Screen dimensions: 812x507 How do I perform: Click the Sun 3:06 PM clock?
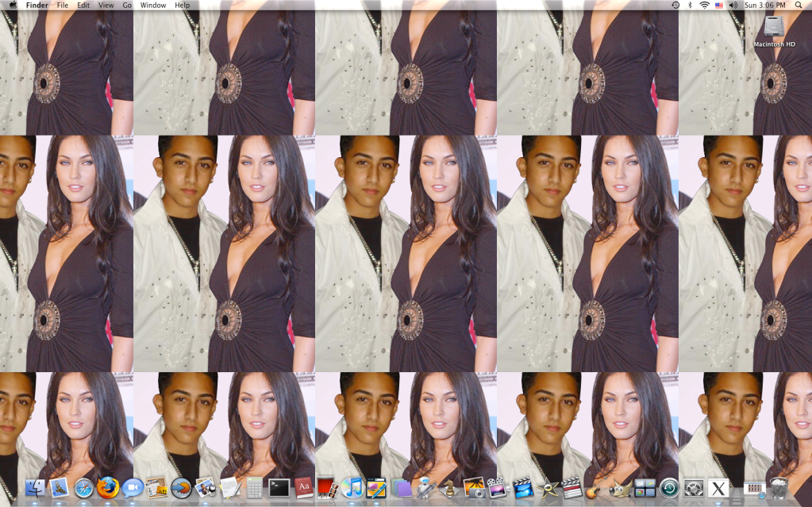pos(765,6)
